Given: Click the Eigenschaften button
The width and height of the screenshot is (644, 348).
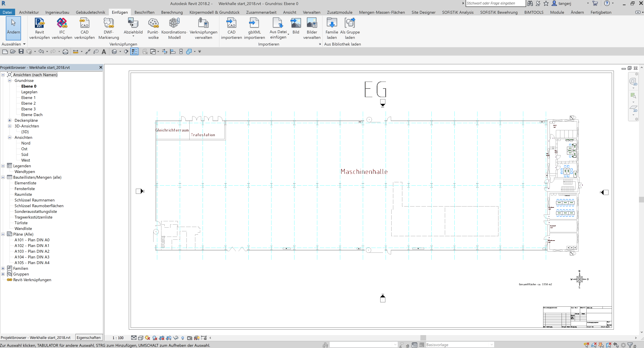Looking at the screenshot, I should point(89,337).
